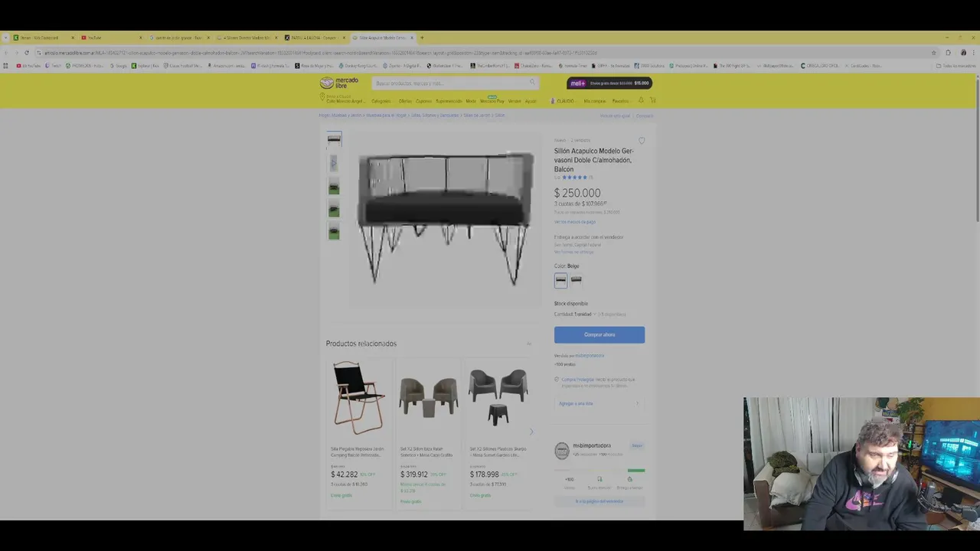980x551 pixels.
Task: Open the Categorías menu dropdown
Action: [x=381, y=101]
